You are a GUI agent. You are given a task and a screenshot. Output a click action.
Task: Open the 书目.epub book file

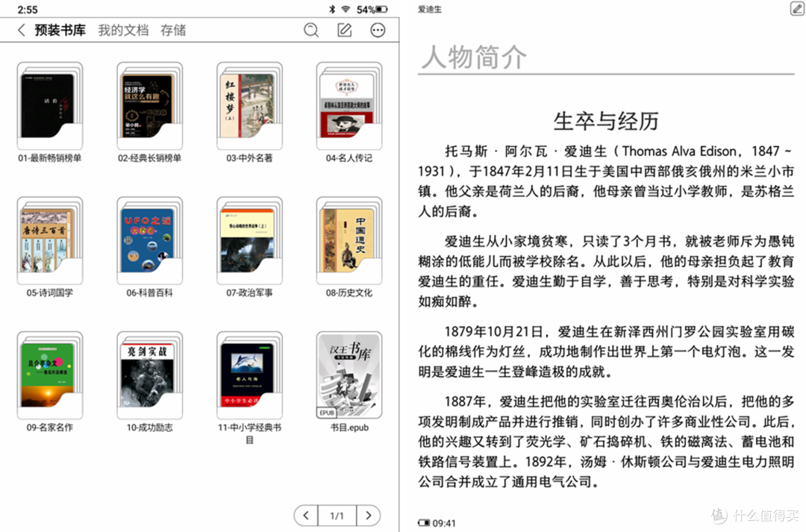pos(349,382)
